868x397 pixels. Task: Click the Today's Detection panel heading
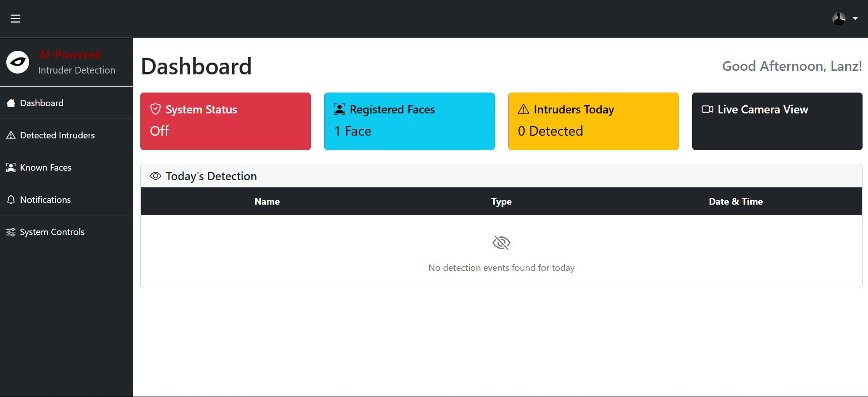tap(211, 176)
